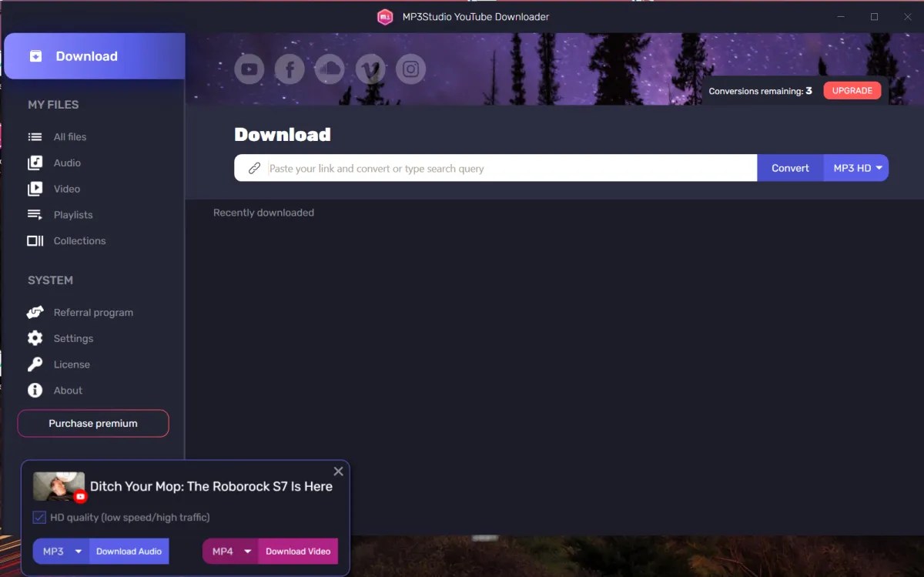Select the SoundCloud source icon

pos(330,69)
